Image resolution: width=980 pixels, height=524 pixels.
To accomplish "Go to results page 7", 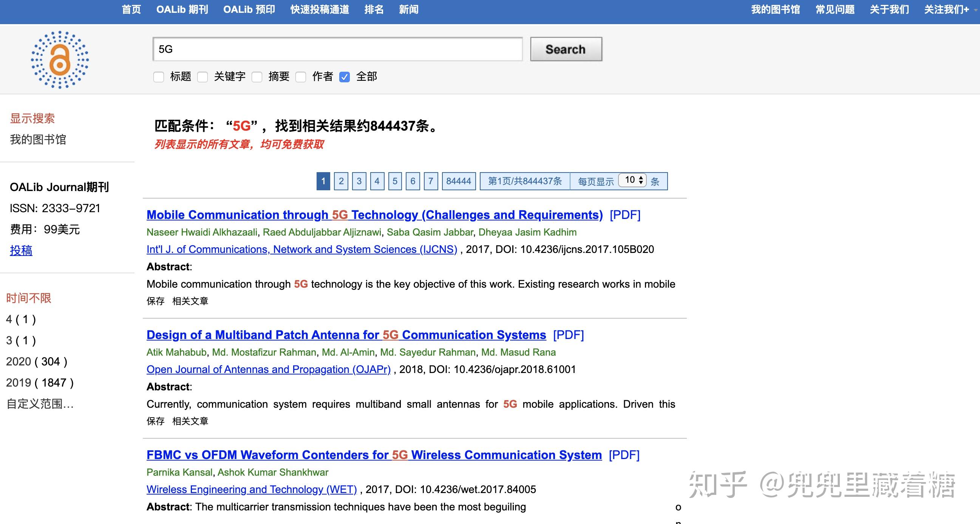I will pos(431,181).
